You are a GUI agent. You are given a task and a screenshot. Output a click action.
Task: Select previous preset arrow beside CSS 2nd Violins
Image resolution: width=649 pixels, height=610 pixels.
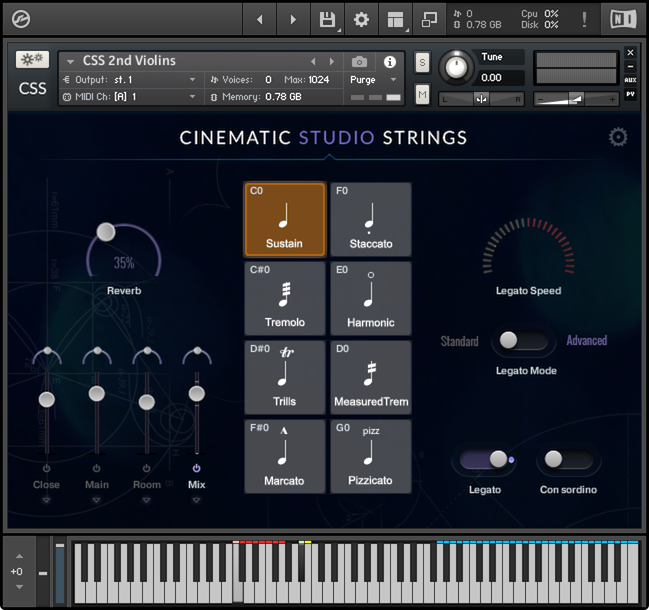(x=313, y=62)
